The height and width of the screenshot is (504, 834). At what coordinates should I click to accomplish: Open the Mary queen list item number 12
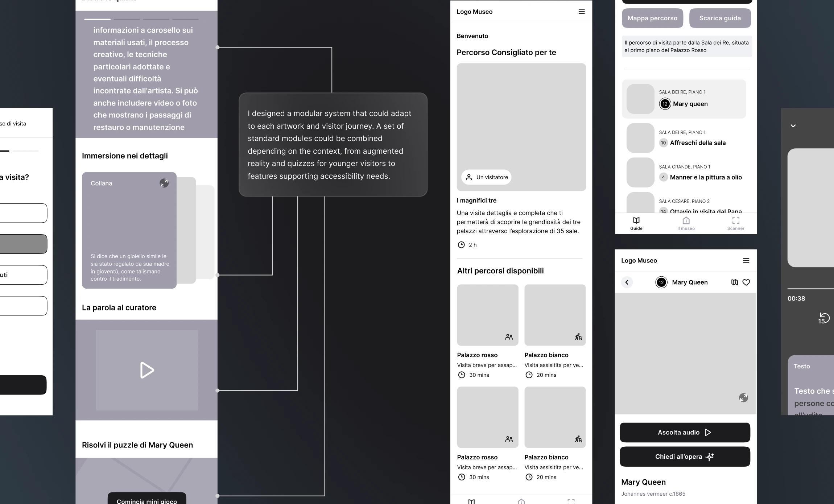click(684, 99)
